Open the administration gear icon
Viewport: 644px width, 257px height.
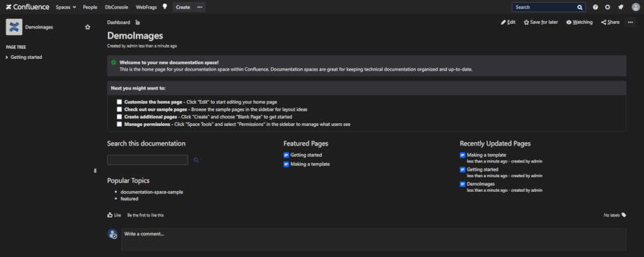[608, 7]
